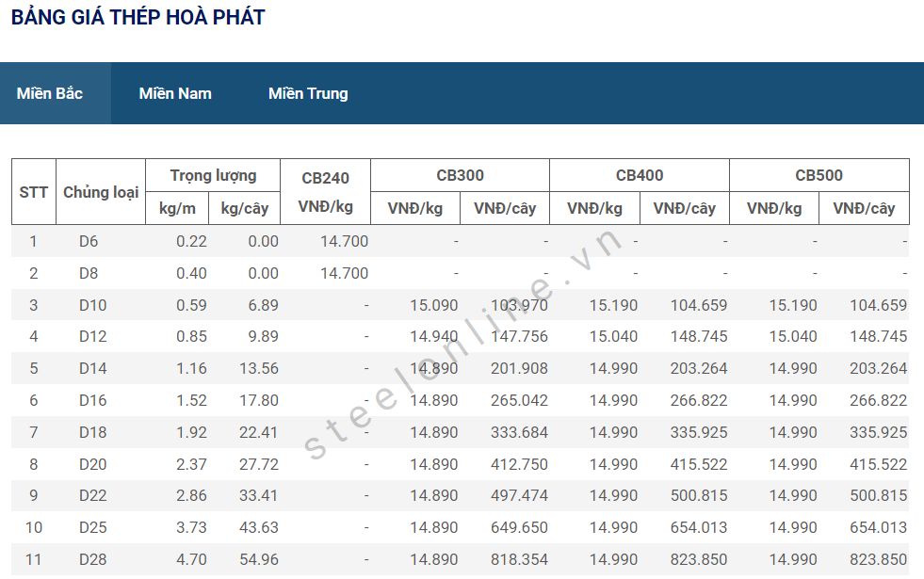Select the CB300 value 649.650
The image size is (924, 579).
click(519, 527)
